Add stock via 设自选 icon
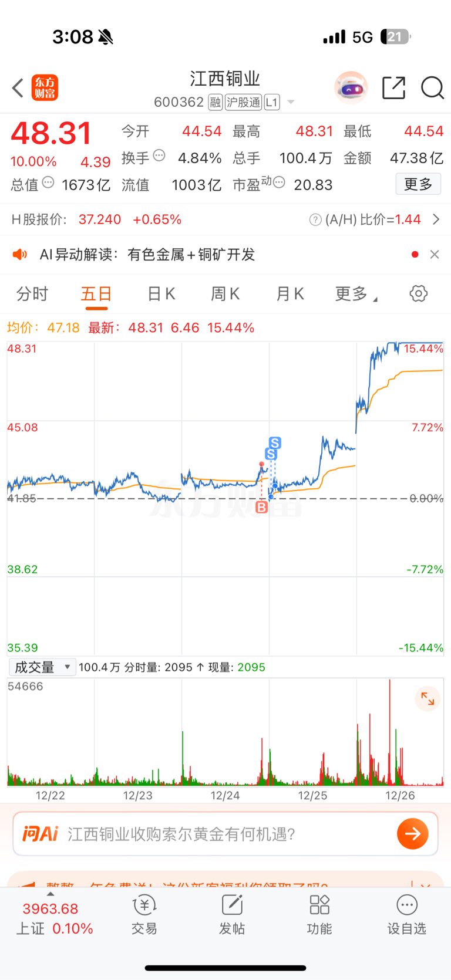451x980 pixels. pyautogui.click(x=406, y=915)
